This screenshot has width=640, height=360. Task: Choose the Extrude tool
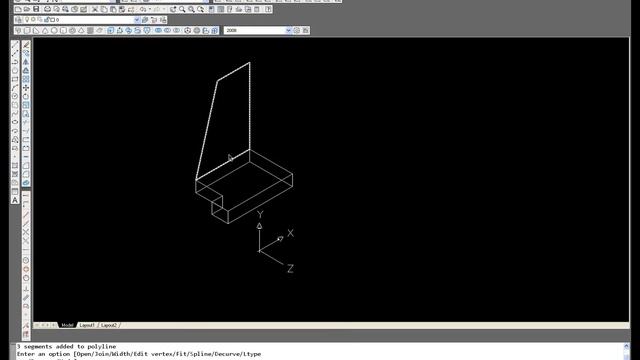pos(111,31)
